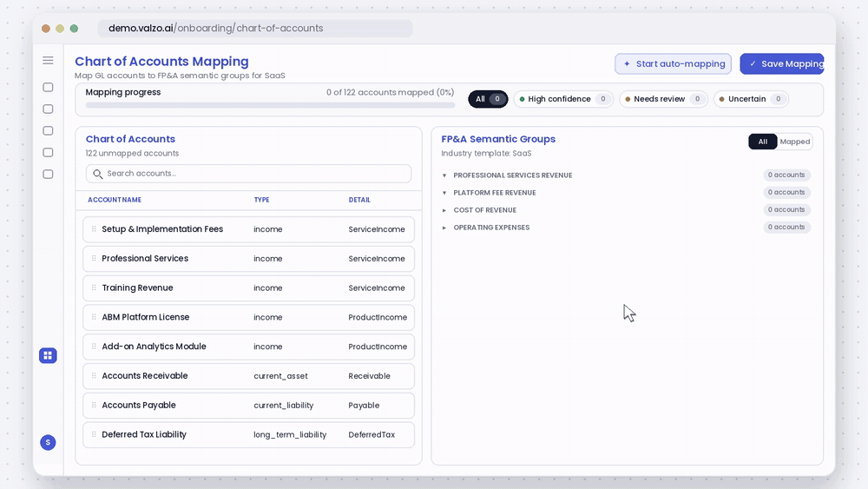Filter by Uncertain accounts
The height and width of the screenshot is (489, 868).
(x=751, y=99)
